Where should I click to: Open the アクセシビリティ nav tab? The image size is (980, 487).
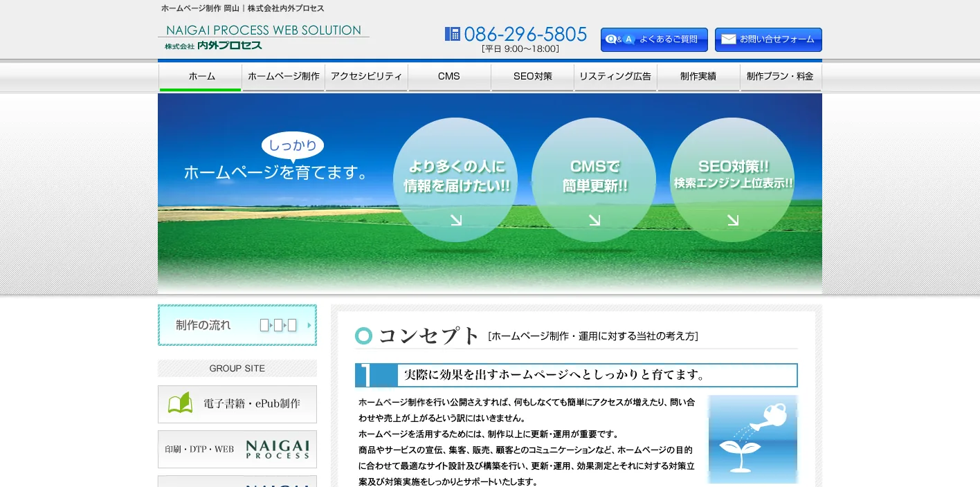pos(367,77)
